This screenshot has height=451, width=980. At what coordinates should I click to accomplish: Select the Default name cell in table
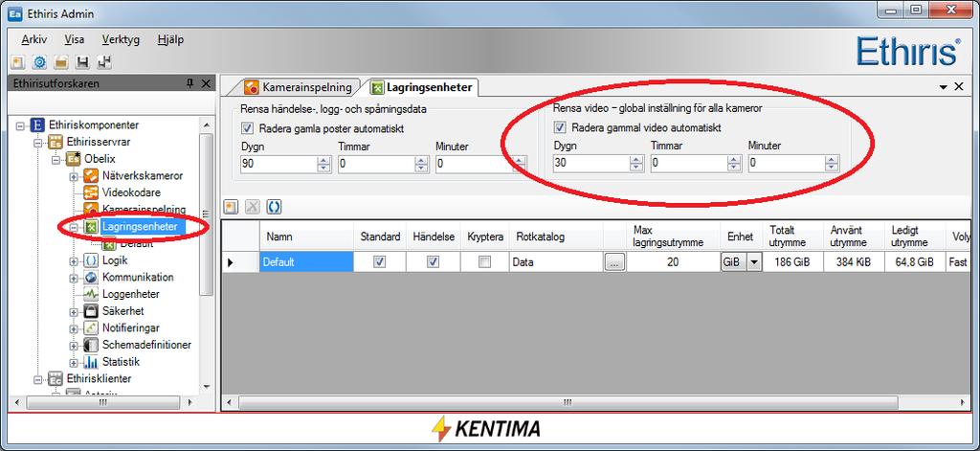pyautogui.click(x=306, y=262)
